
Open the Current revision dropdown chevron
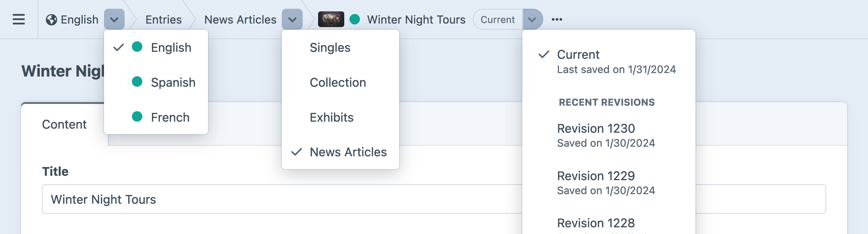[x=532, y=19]
